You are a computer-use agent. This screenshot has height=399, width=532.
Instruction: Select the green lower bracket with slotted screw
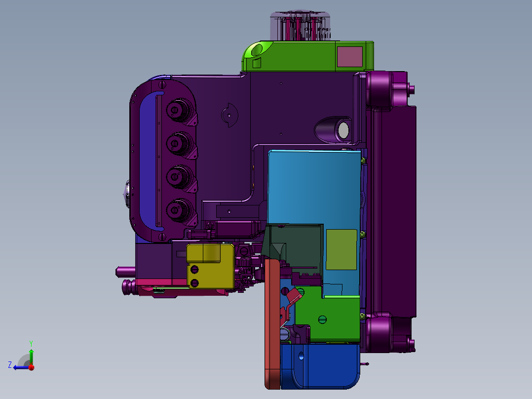pos(327,314)
